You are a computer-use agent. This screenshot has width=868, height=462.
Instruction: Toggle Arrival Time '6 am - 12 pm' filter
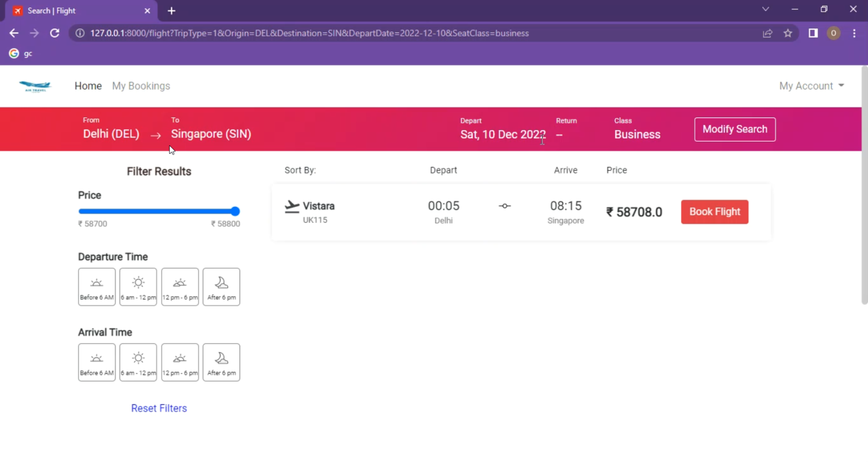(x=138, y=363)
